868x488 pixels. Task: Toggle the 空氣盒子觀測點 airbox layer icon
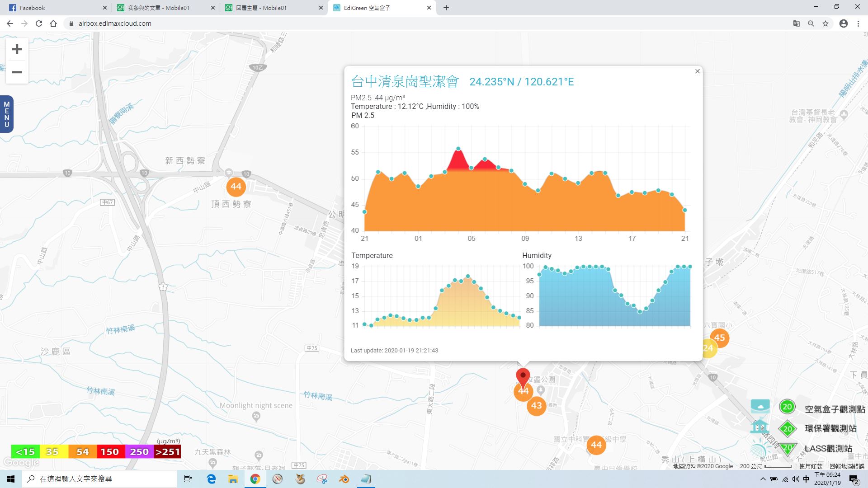[760, 406]
